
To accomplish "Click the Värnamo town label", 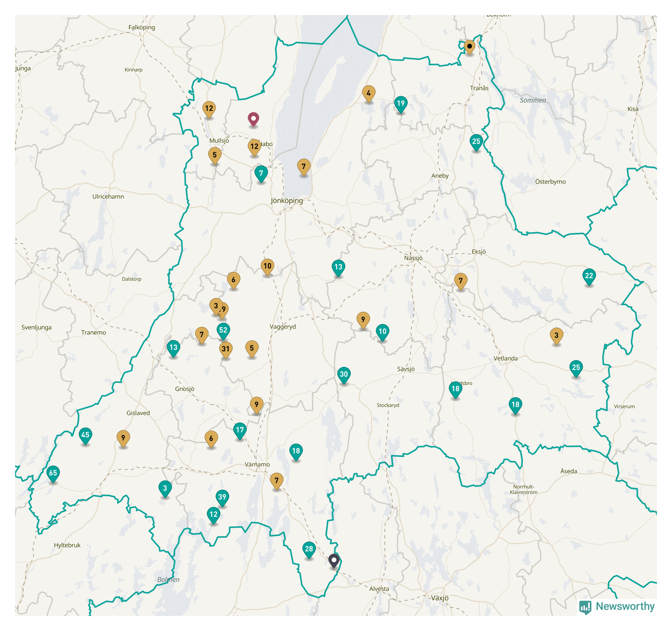I will coord(257,465).
